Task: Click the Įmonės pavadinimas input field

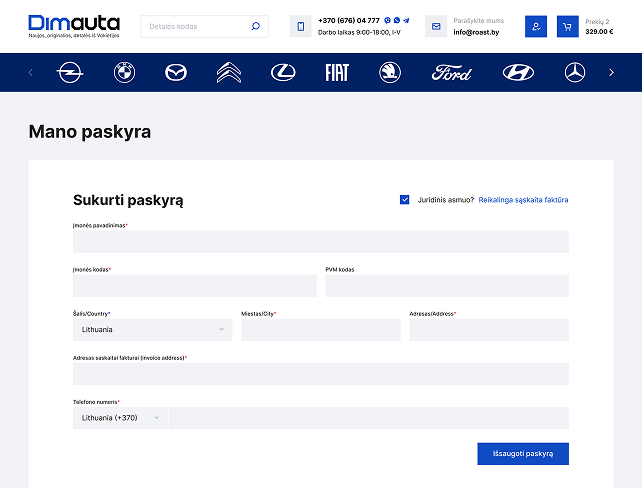Action: (320, 242)
